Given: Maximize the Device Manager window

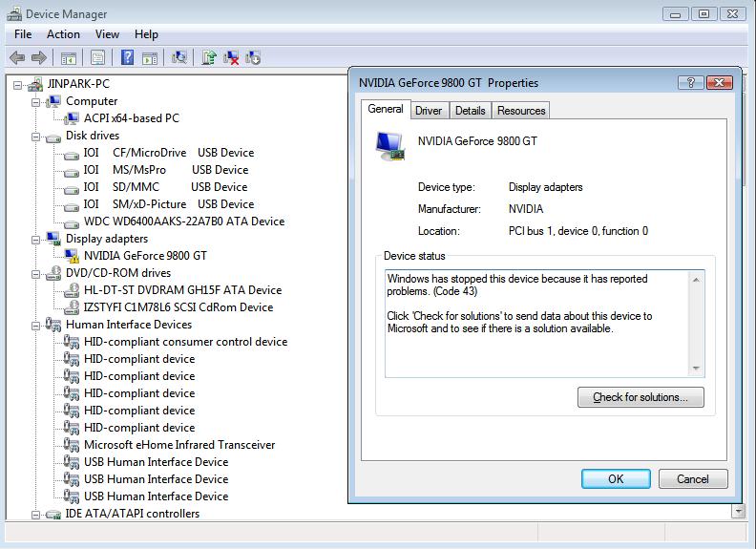Looking at the screenshot, I should pos(703,14).
